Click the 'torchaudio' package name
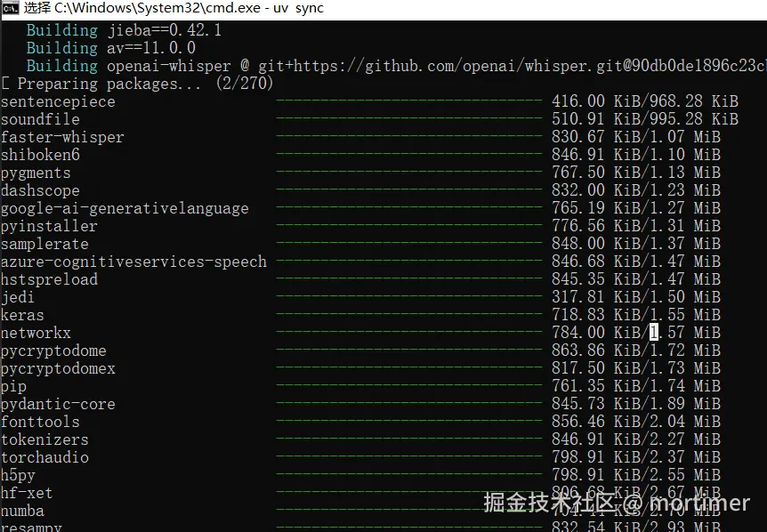Viewport: 767px width, 532px height. click(44, 457)
